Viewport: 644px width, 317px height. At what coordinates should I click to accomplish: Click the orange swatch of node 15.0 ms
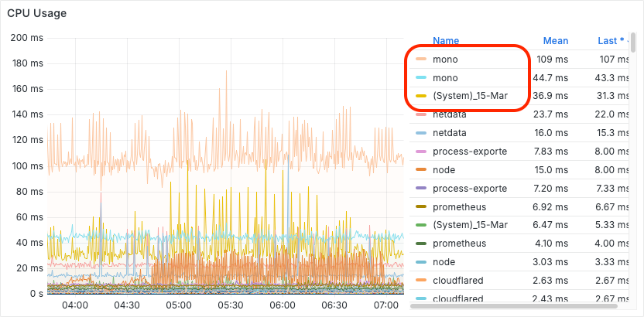(420, 170)
